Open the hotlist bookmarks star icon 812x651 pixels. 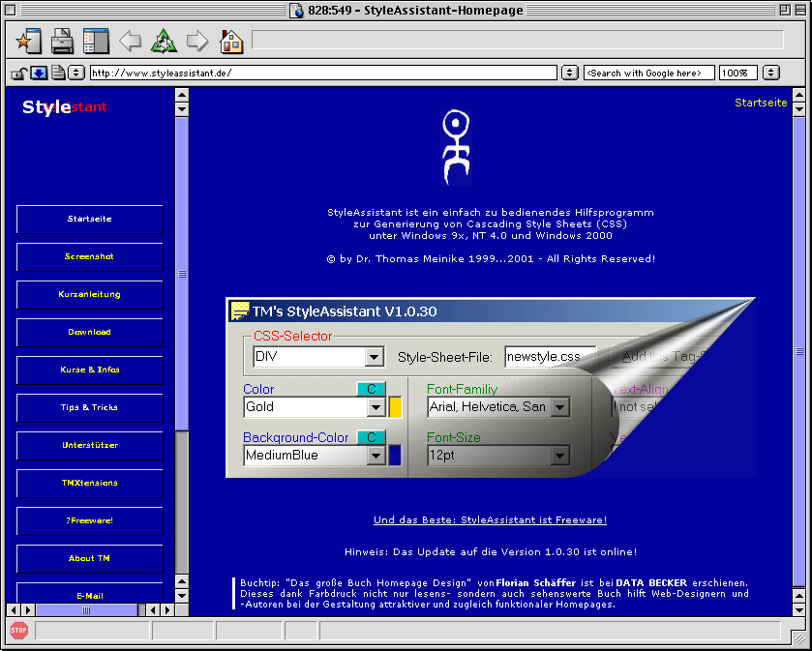[x=28, y=41]
